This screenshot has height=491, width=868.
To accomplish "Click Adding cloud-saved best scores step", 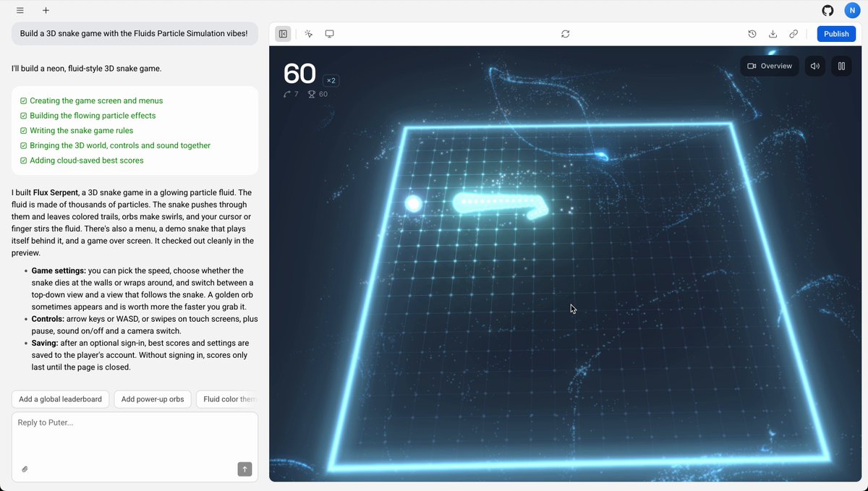I will [82, 161].
